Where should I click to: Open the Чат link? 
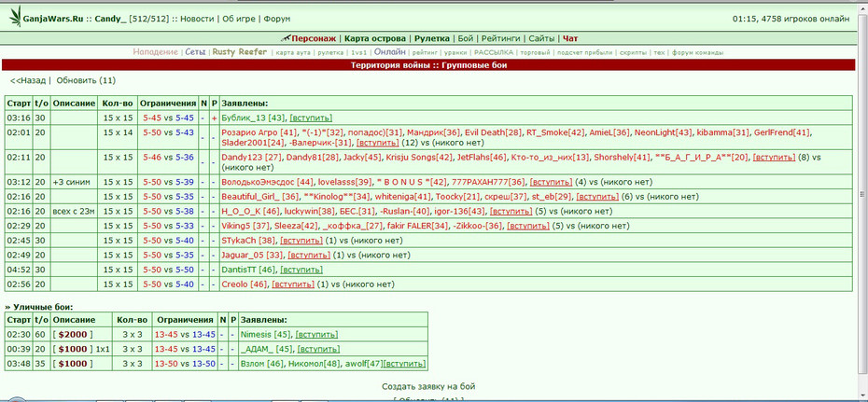(x=570, y=38)
